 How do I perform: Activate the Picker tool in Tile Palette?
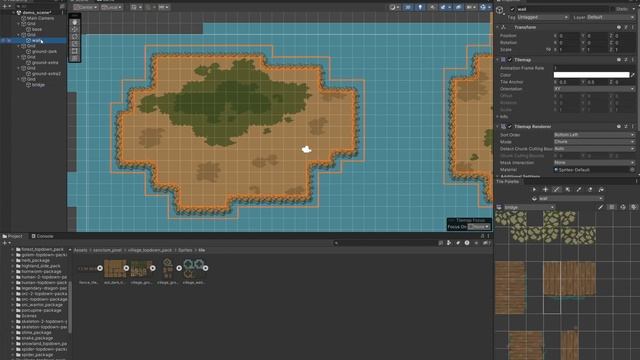579,189
